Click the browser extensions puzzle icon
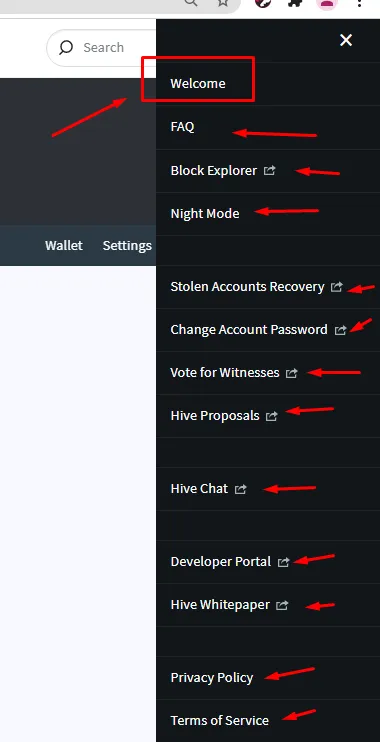The width and height of the screenshot is (380, 742). pos(296,3)
